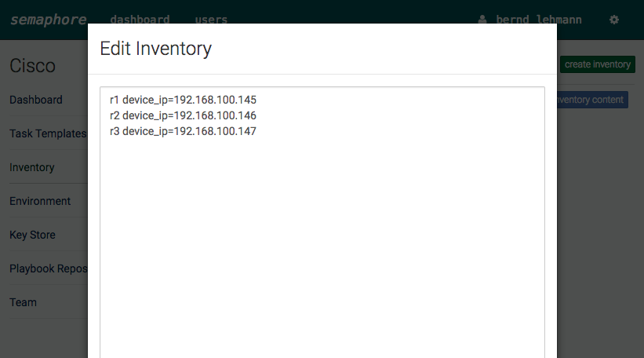Viewport: 644px width, 358px height.
Task: Click the blue inventory content button
Action: 592,100
